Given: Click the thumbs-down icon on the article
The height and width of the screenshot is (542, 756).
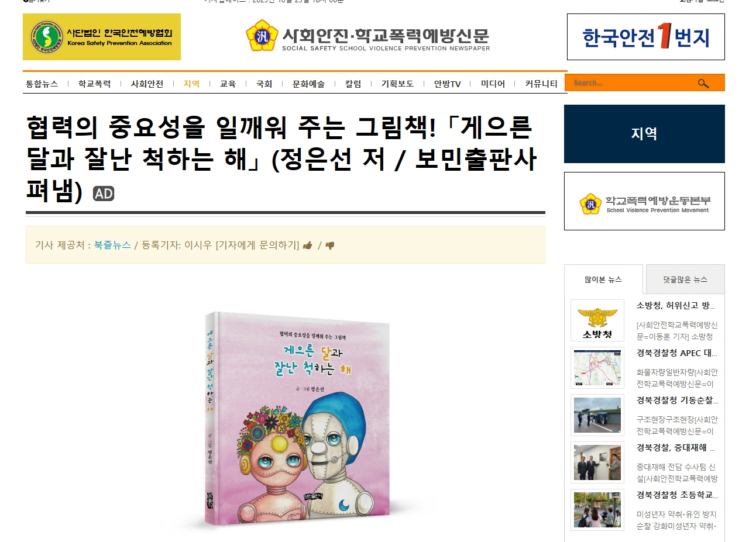Looking at the screenshot, I should coord(330,246).
